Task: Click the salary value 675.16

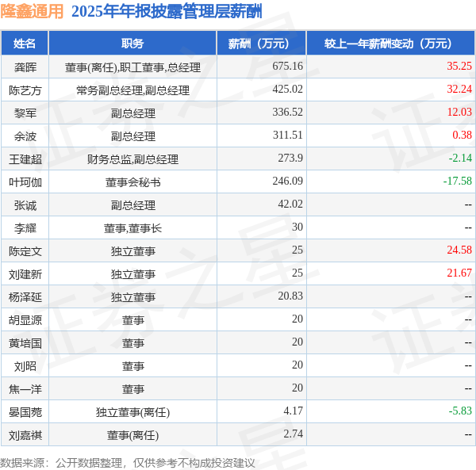Action: [287, 66]
